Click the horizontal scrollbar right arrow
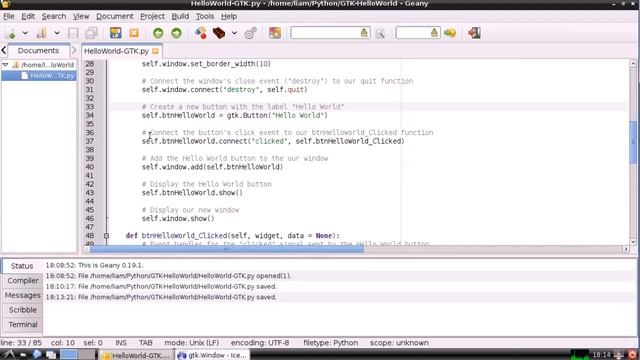The width and height of the screenshot is (640, 360). pyautogui.click(x=626, y=249)
